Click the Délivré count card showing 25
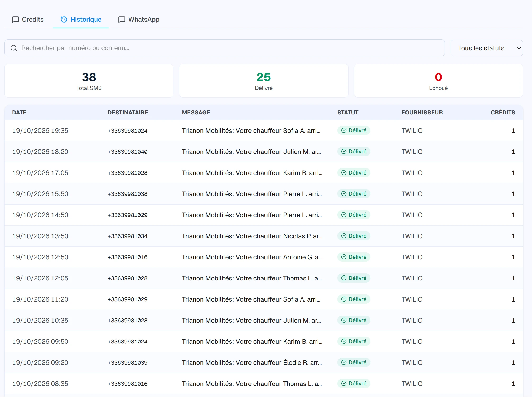 point(264,81)
